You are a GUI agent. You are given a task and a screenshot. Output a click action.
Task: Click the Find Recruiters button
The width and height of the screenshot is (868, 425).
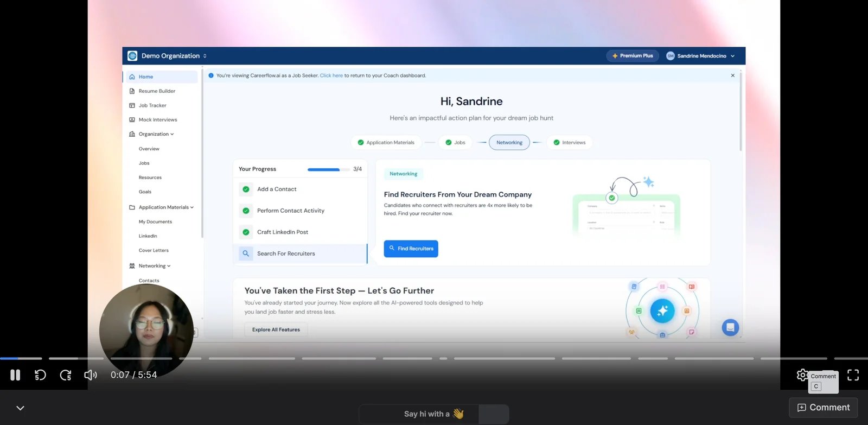tap(411, 249)
